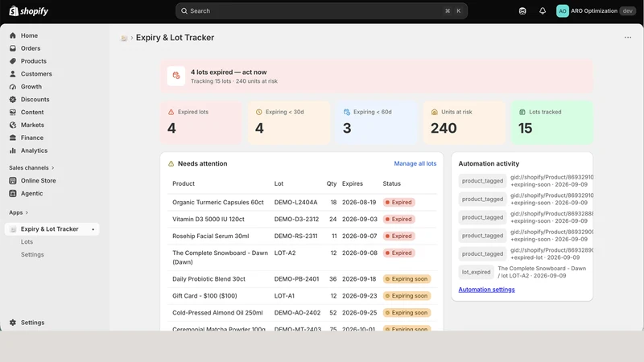Click Cold-Pressed Almond Oil 250ml
Screen dimensions: 644x362
(x=217, y=313)
